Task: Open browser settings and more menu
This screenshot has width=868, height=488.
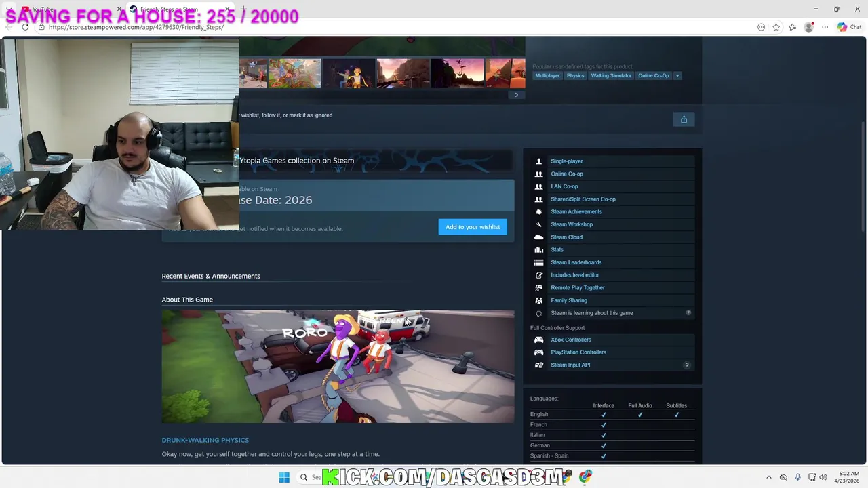Action: click(x=825, y=27)
